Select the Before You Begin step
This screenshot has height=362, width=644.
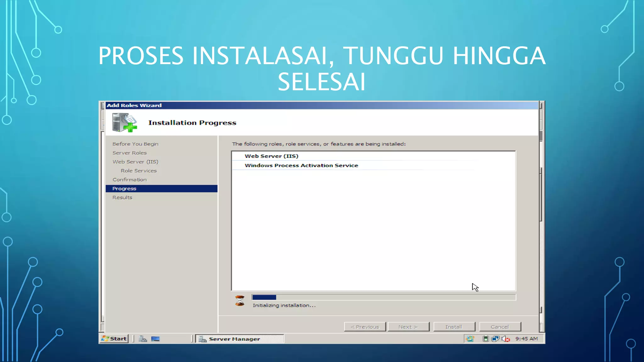point(136,144)
